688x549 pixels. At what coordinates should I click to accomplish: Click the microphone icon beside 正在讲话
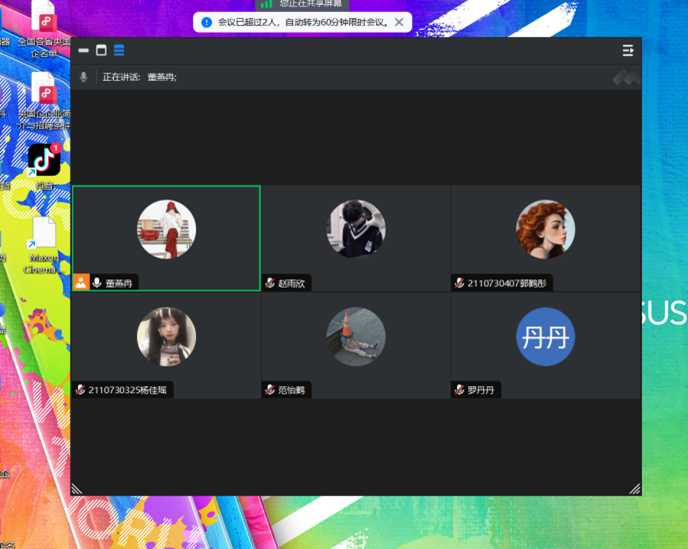coord(83,77)
